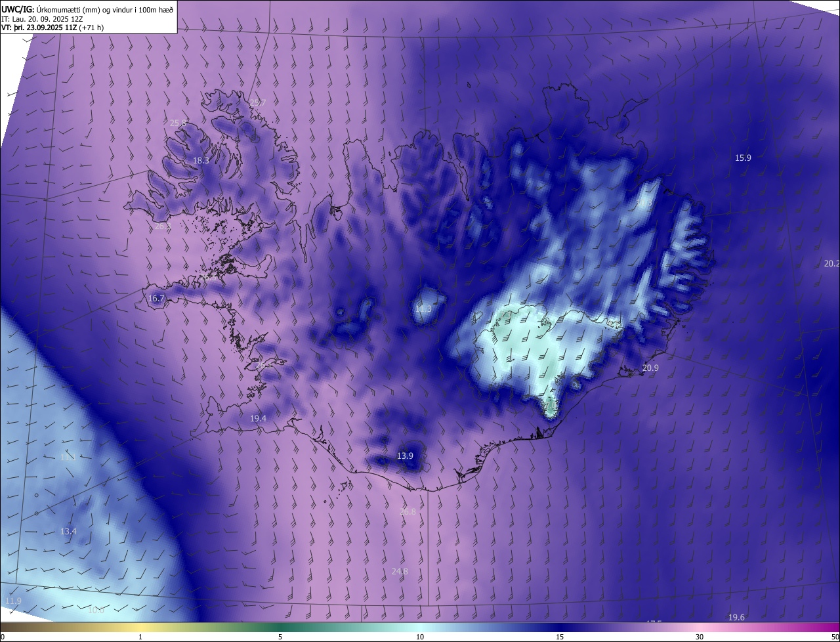Click the 10.0 value label on the map

point(96,610)
